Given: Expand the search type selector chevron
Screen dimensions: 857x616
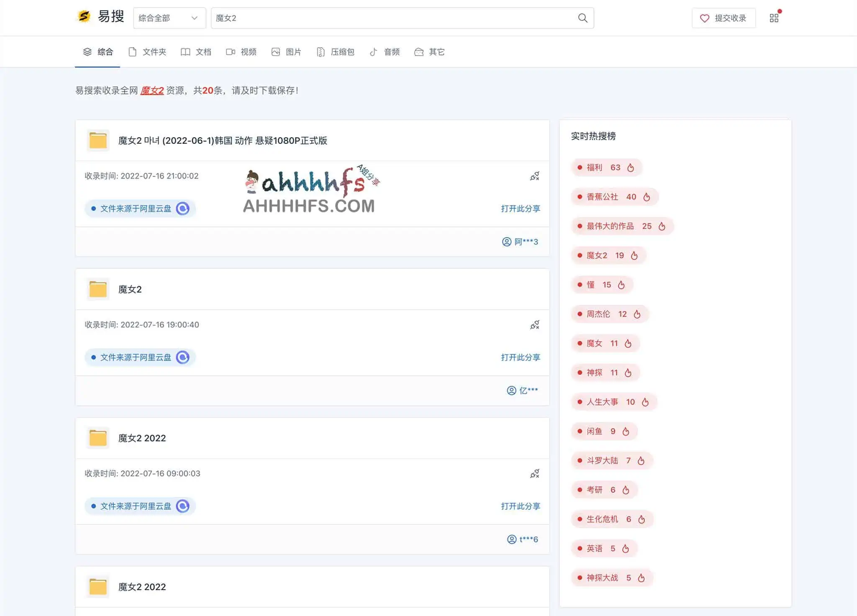Looking at the screenshot, I should point(194,18).
